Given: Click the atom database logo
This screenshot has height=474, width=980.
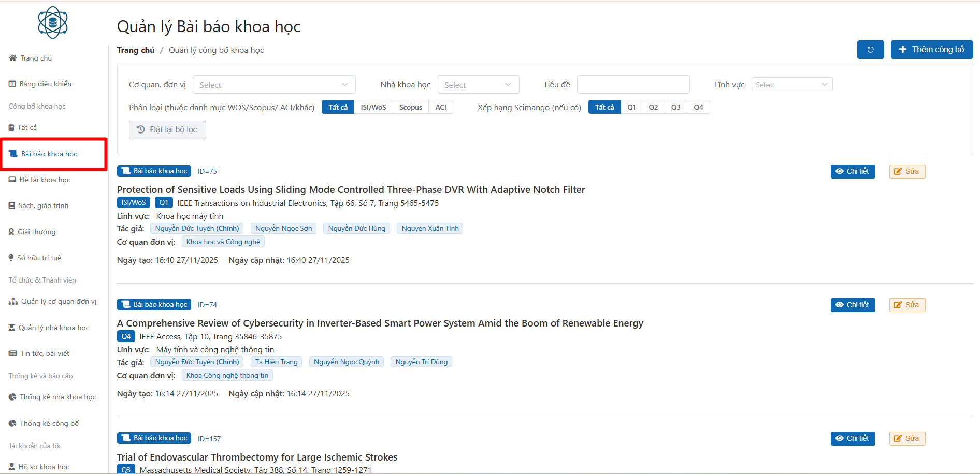Looking at the screenshot, I should (x=53, y=23).
